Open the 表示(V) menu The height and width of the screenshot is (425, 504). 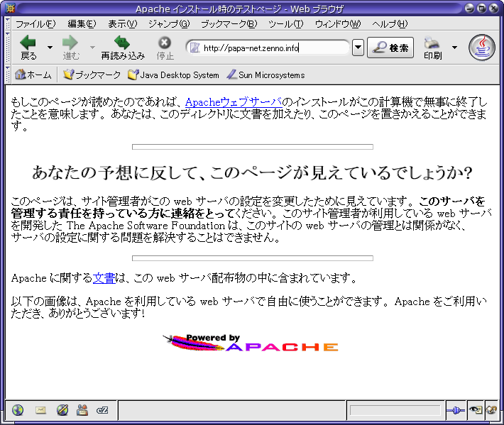[123, 24]
